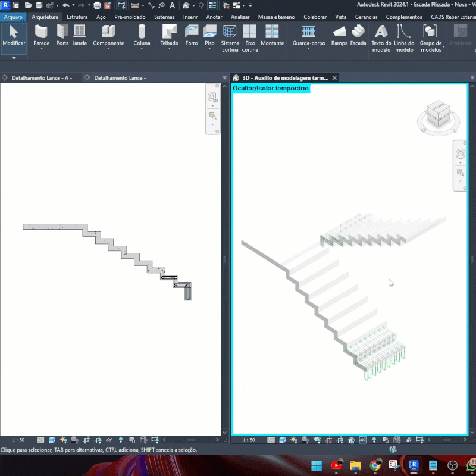The width and height of the screenshot is (476, 476).
Task: Toggle Thin Lines in quick access toolbar
Action: click(212, 5)
